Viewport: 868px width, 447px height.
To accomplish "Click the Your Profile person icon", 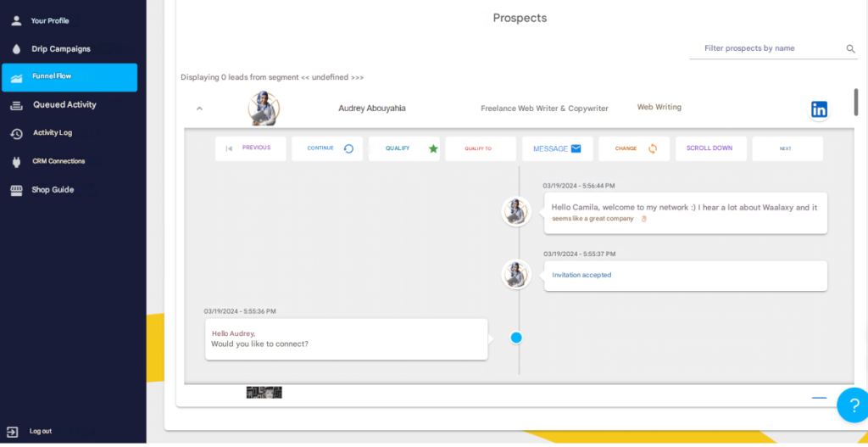I will coord(16,21).
